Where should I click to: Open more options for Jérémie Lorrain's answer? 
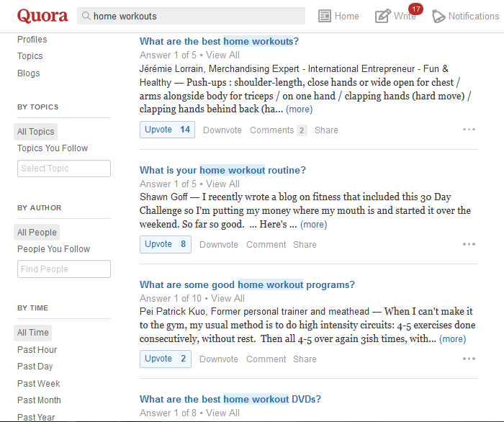tap(469, 130)
